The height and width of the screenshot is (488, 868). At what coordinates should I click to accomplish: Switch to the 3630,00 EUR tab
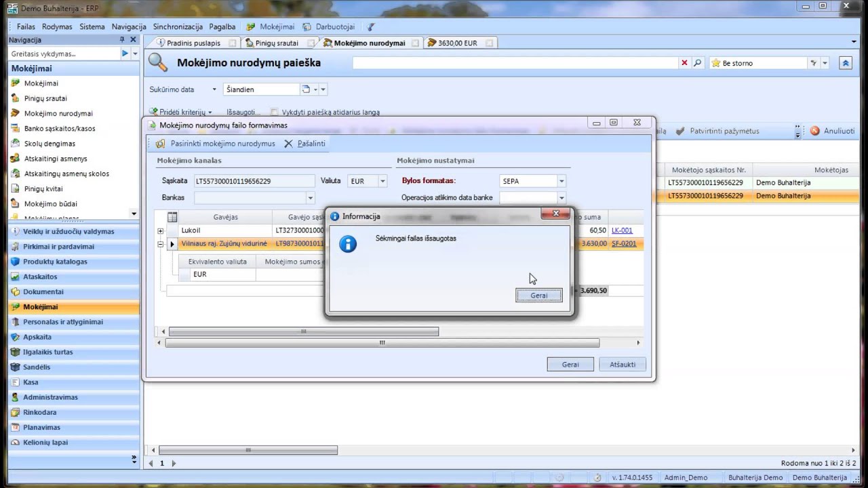click(x=458, y=43)
